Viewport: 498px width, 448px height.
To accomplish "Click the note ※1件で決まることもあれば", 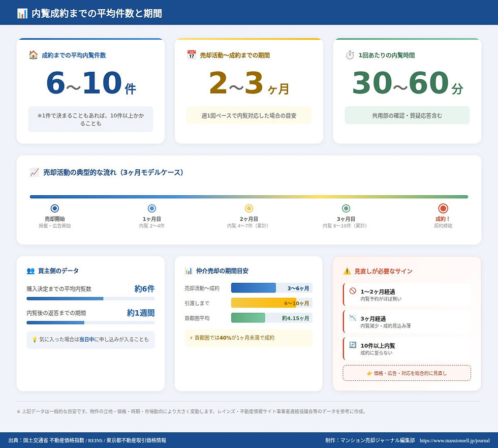I will pyautogui.click(x=90, y=119).
